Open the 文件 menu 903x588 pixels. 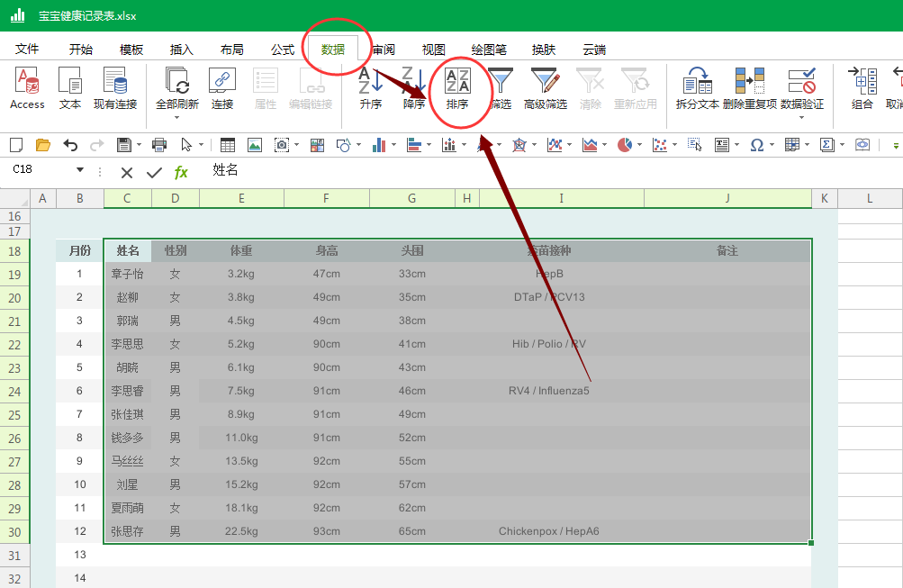(27, 49)
